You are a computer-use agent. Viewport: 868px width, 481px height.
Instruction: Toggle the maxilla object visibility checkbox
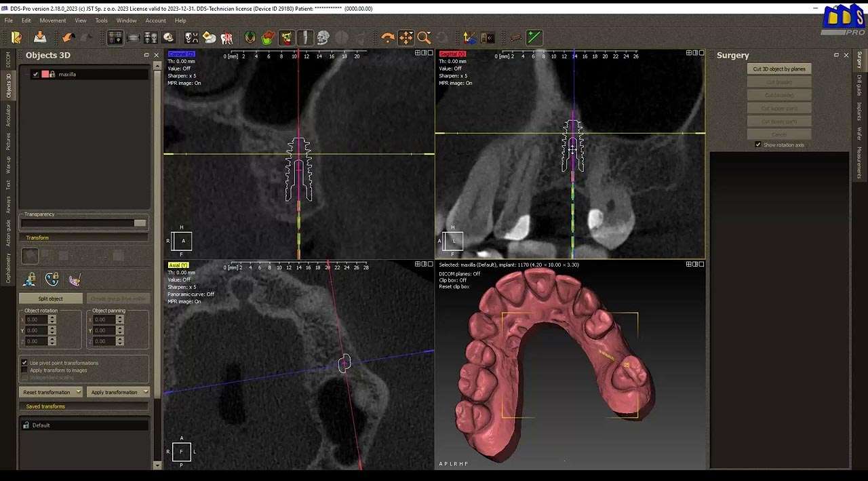click(35, 75)
